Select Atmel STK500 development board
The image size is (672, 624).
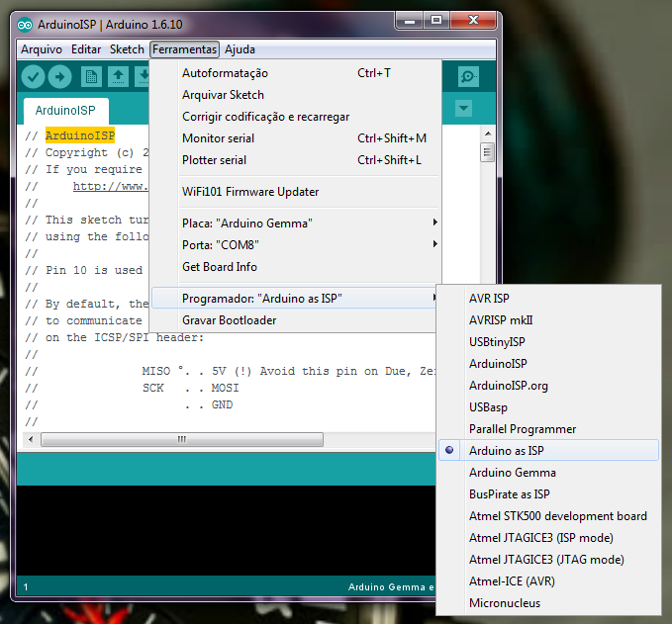pos(548,516)
